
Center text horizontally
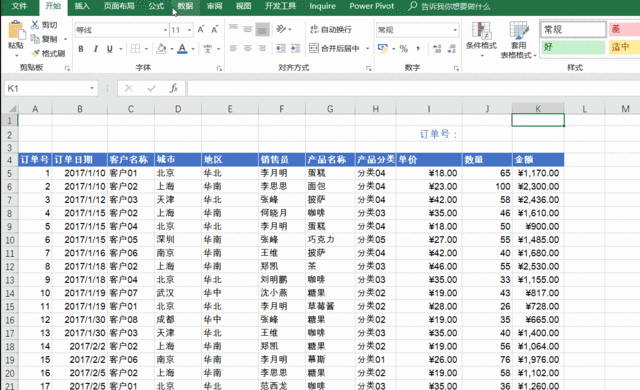[248, 49]
